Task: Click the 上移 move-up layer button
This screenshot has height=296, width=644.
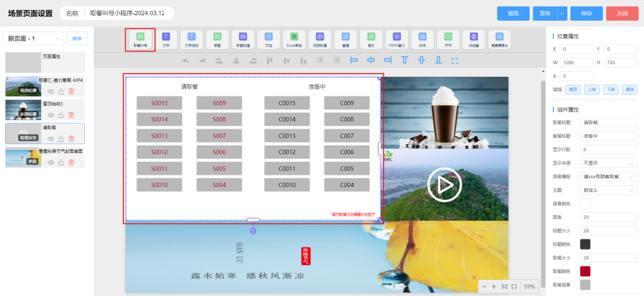Action: [591, 89]
